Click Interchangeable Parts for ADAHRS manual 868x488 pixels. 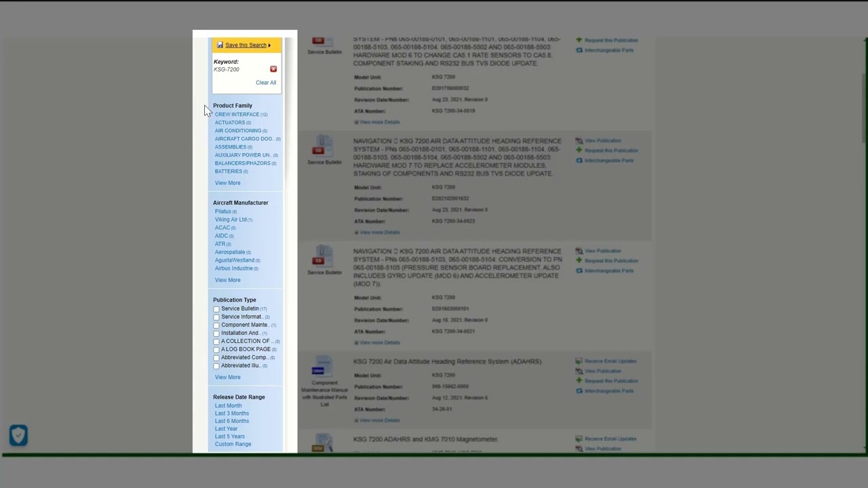[605, 391]
